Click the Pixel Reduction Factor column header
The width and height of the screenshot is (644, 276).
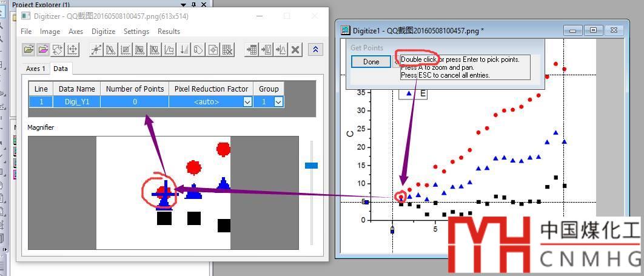(211, 89)
